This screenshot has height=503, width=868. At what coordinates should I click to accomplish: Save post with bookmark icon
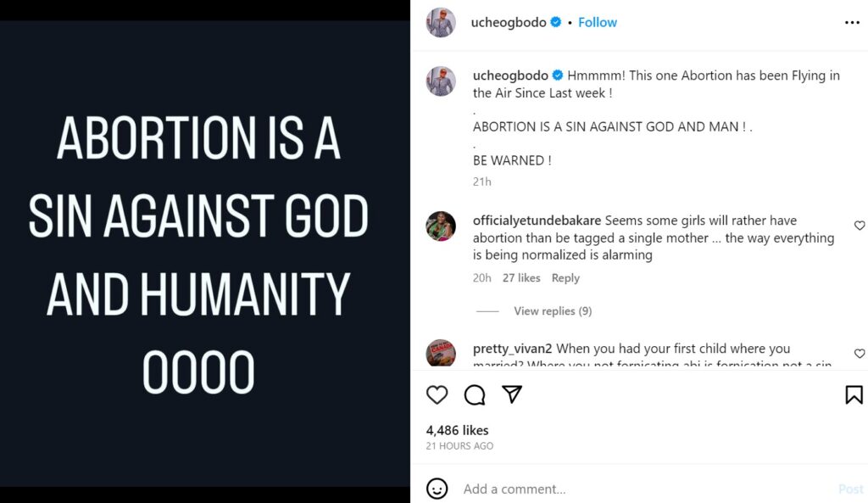[854, 394]
